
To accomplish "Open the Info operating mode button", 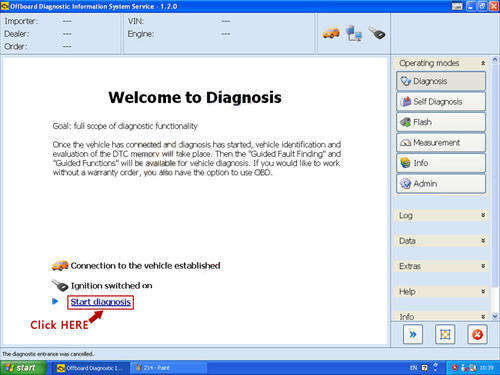I will point(441,163).
